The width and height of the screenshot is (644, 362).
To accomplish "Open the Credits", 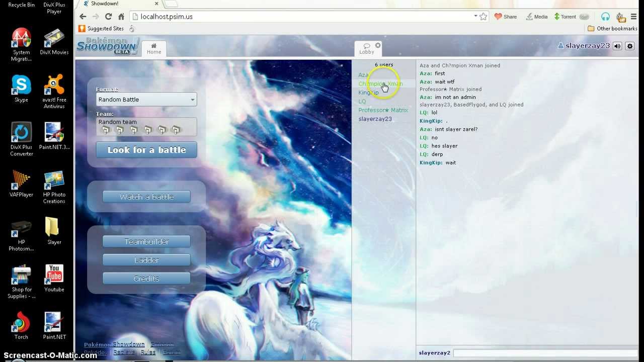I will coord(146,279).
